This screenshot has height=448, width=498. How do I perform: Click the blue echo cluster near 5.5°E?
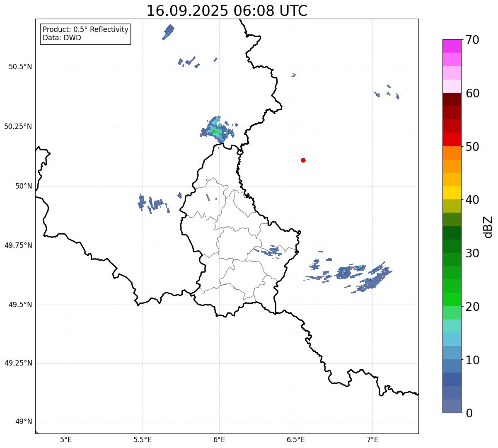coord(153,203)
